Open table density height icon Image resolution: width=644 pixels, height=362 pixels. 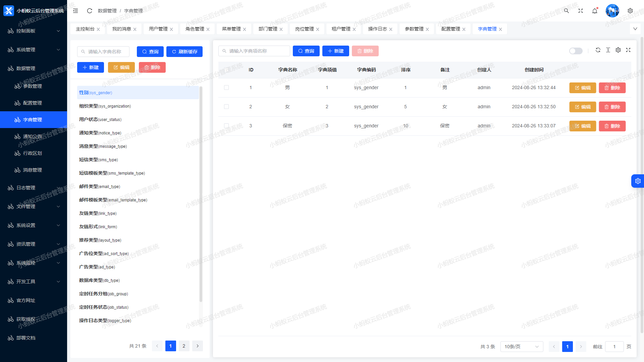click(608, 50)
